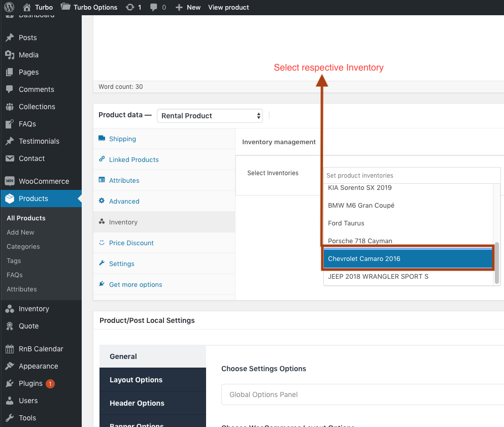Viewport: 504px width, 427px height.
Task: Open the Price Discount tab
Action: click(131, 243)
